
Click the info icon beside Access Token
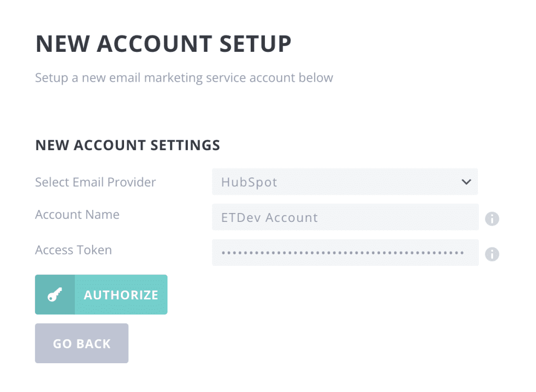(492, 254)
